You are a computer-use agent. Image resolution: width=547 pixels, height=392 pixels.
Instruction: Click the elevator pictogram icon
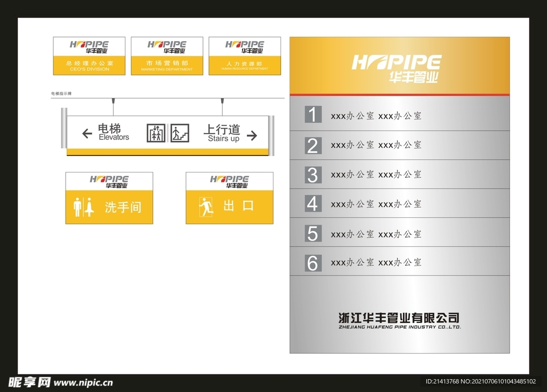(x=156, y=133)
